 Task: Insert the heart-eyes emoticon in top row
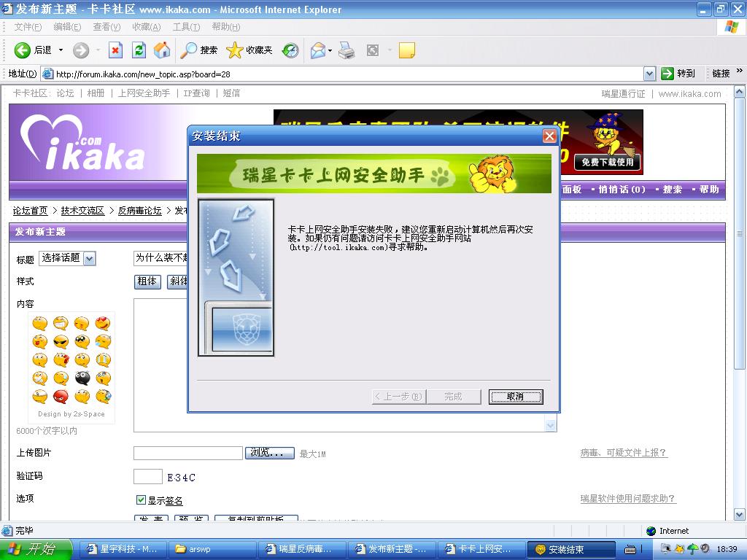[x=102, y=323]
